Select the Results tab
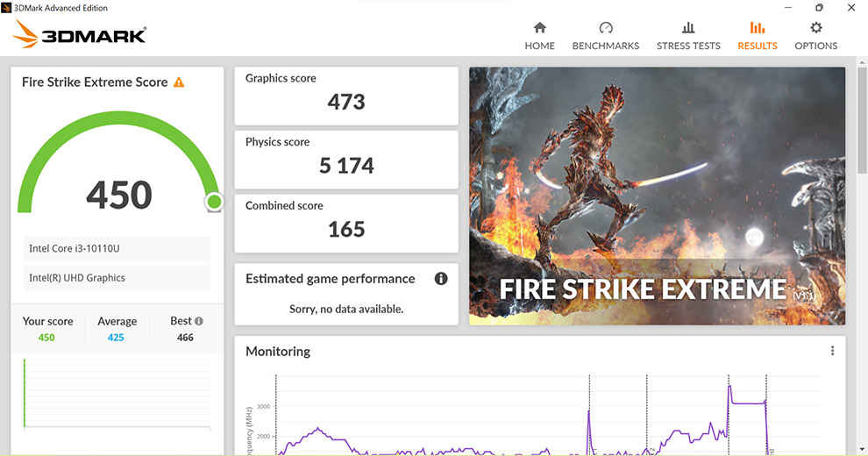Viewport: 868px width, 456px height. pyautogui.click(x=758, y=37)
